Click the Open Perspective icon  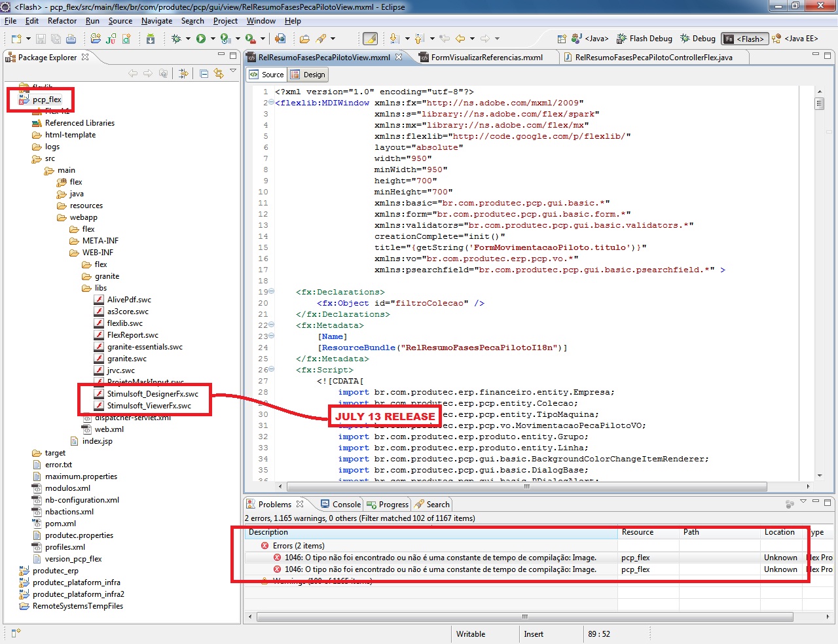(x=562, y=39)
